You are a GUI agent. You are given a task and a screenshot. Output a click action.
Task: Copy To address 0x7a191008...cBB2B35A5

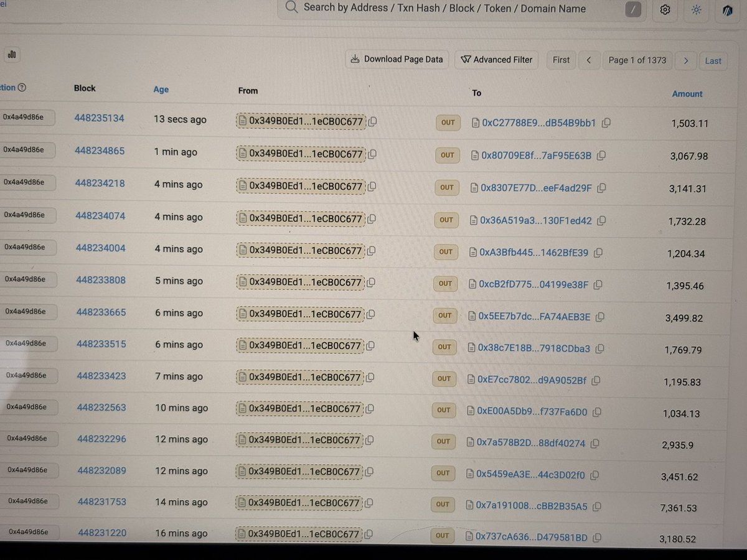(597, 506)
